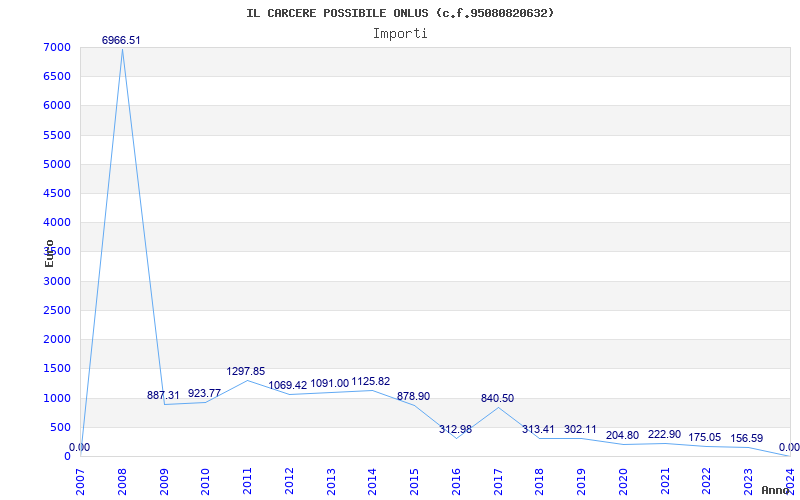Click the 500 y-axis label
The image size is (800, 500).
tap(62, 427)
